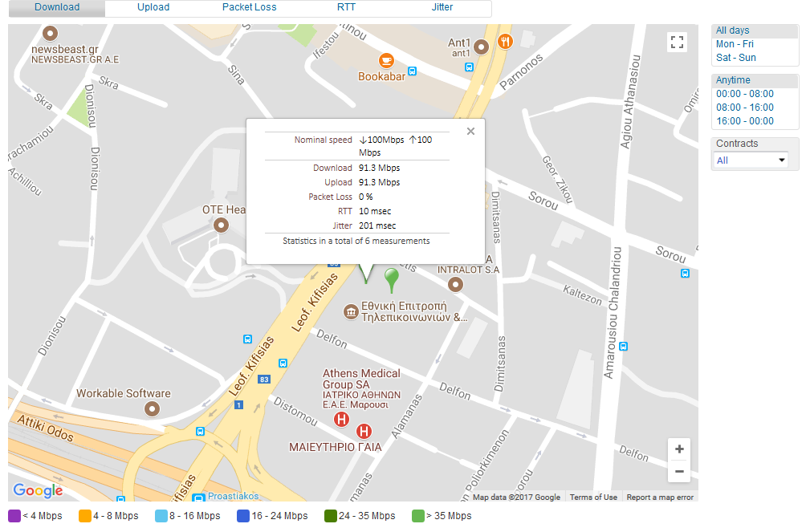Click the Google logo
Image resolution: width=806 pixels, height=532 pixels.
[x=38, y=490]
